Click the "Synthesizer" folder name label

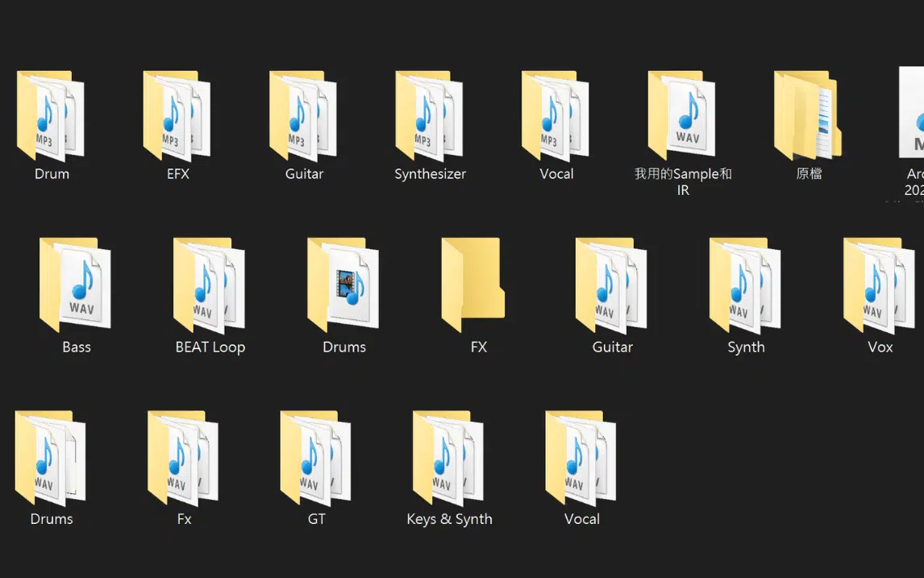(431, 174)
